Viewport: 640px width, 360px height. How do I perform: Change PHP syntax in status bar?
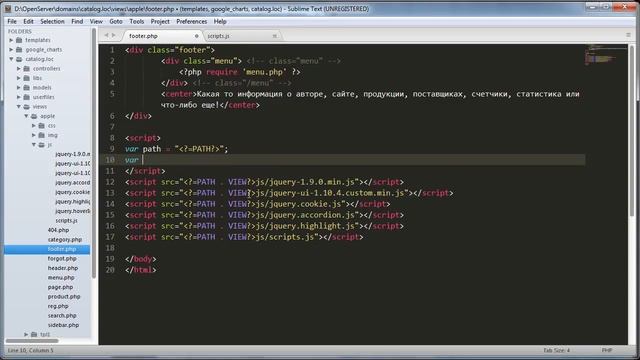pyautogui.click(x=607, y=350)
